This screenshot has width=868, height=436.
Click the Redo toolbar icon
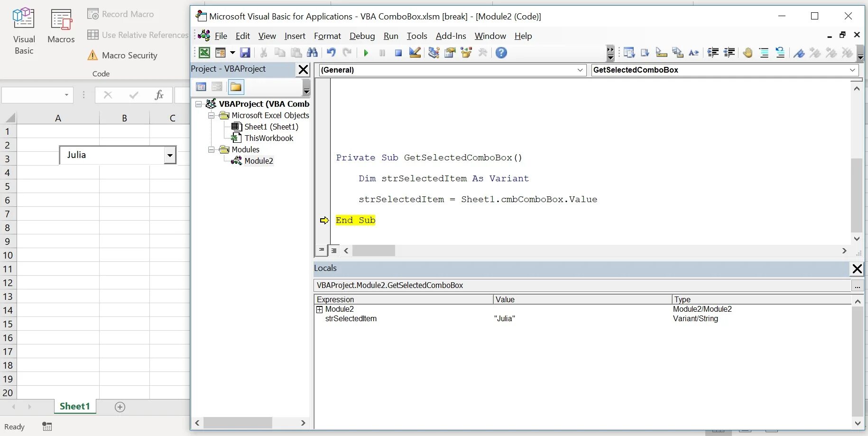(347, 53)
